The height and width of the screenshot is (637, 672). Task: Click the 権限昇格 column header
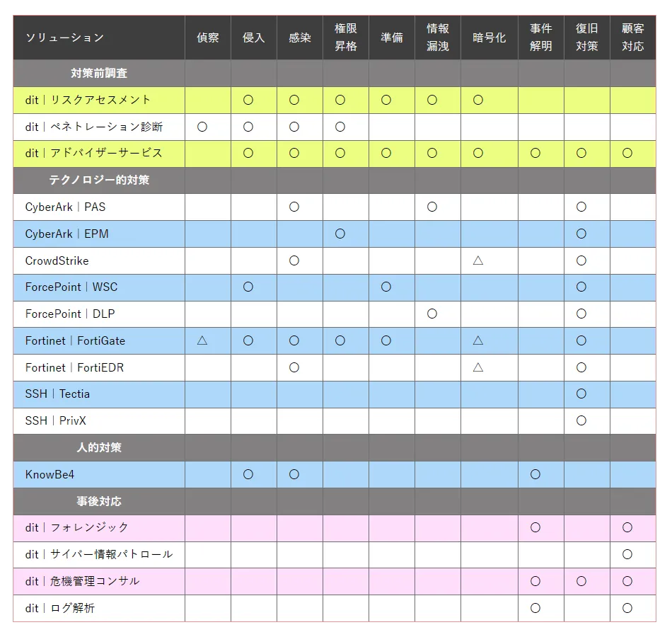345,38
